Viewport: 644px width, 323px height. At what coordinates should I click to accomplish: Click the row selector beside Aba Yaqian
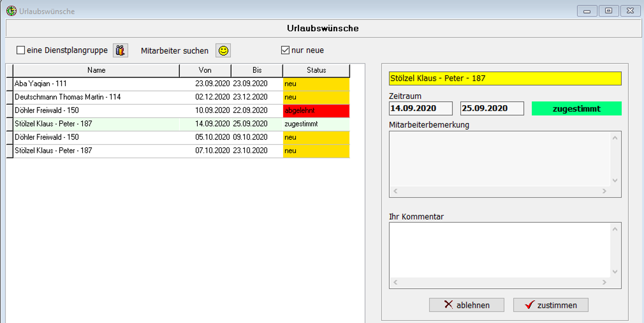[9, 84]
